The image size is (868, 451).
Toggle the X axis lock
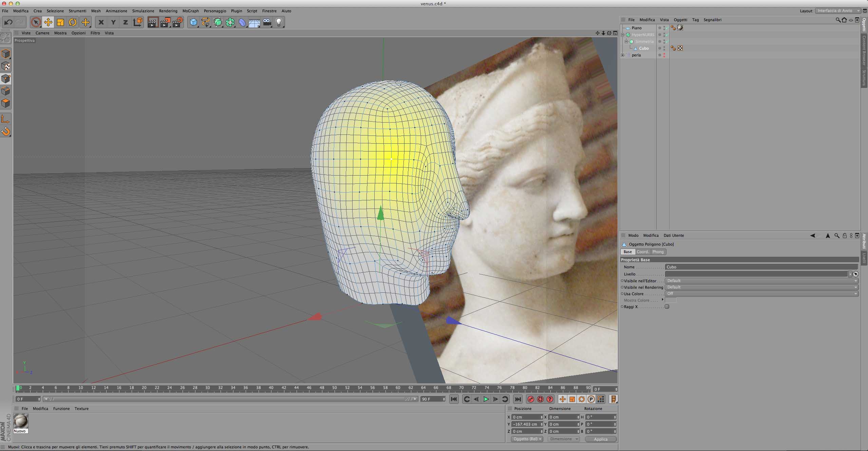[101, 22]
